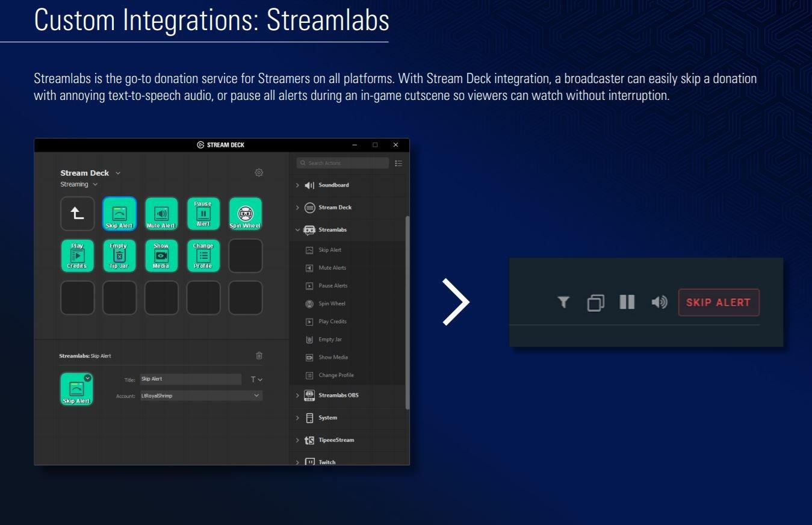Screen dimensions: 812x525
Task: Select the Spin Wheel key icon
Action: (x=245, y=213)
